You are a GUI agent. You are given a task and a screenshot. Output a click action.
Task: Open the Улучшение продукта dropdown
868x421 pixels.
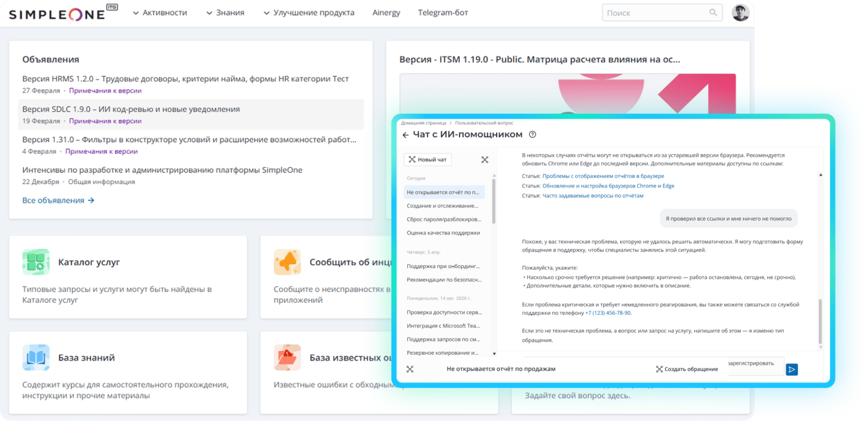(x=309, y=13)
